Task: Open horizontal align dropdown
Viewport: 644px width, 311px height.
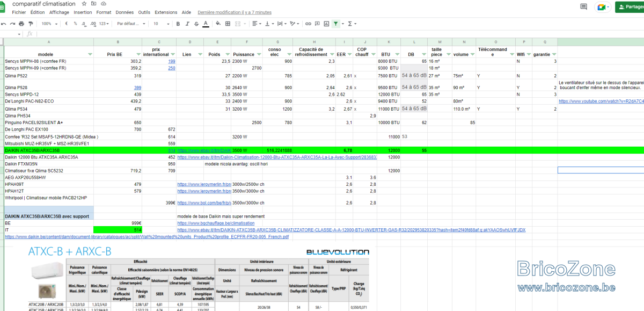Action: (x=256, y=24)
